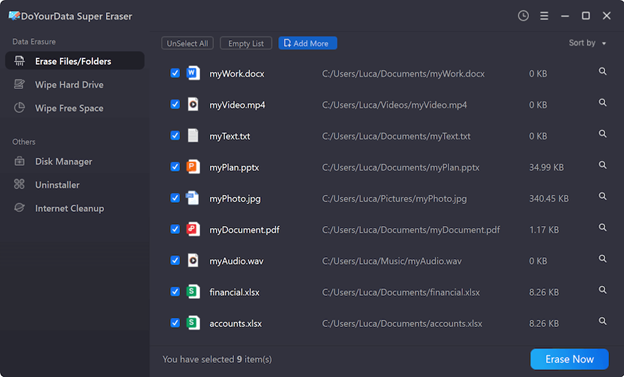This screenshot has height=377, width=624.
Task: Open the hamburger menu in title bar
Action: pyautogui.click(x=544, y=16)
